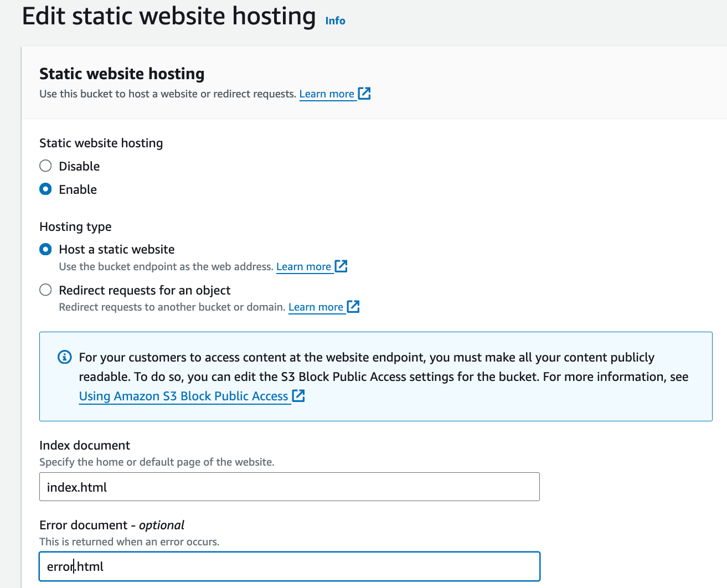Click the Error document input field
The width and height of the screenshot is (727, 588).
[289, 566]
